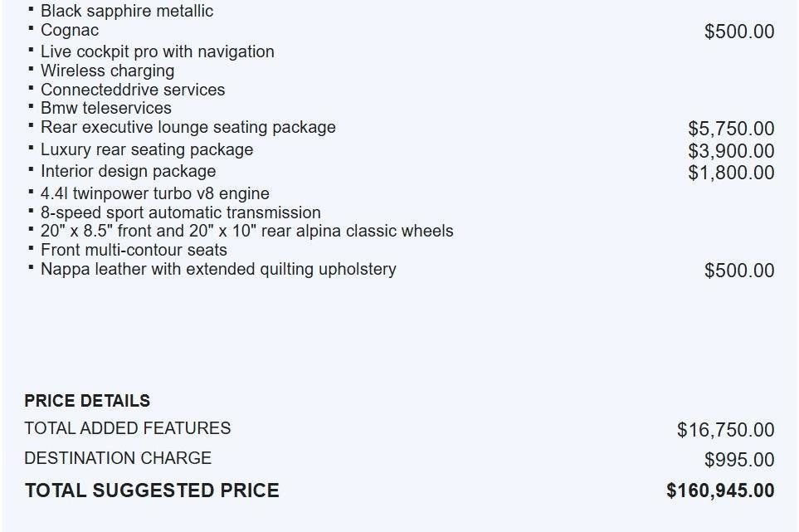Click the $5,750.00 price value

[731, 129]
